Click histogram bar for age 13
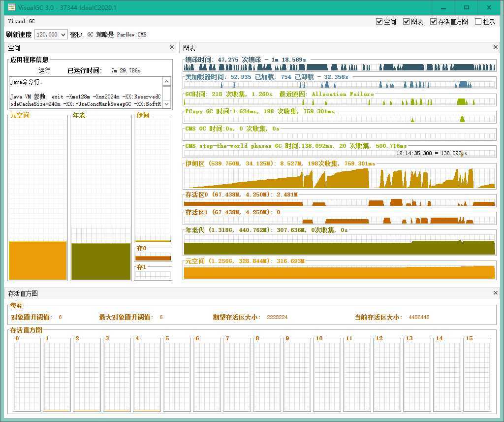The height and width of the screenshot is (422, 504). 417,376
